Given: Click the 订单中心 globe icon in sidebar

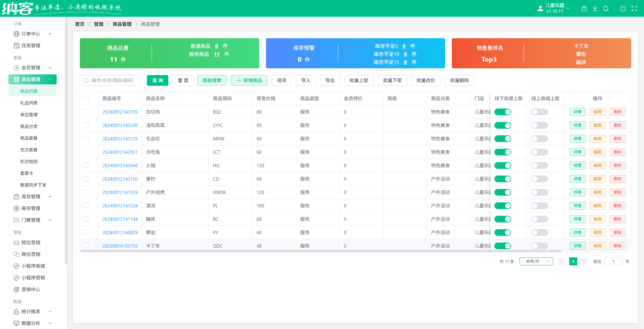Looking at the screenshot, I should [16, 34].
